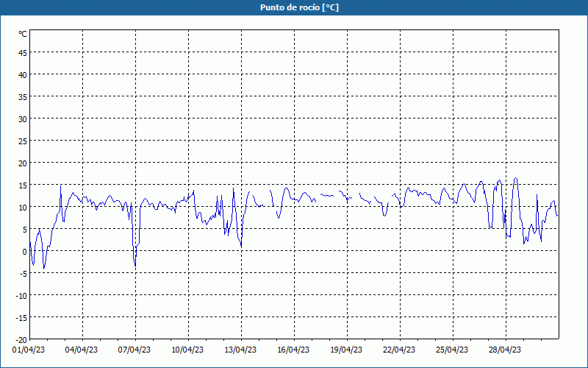
Task: Click the 28/04/23 date label
Action: (505, 350)
